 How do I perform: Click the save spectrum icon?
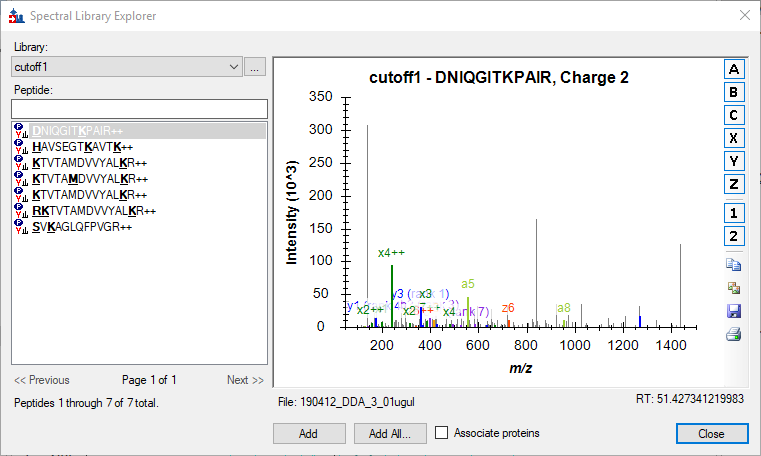734,312
